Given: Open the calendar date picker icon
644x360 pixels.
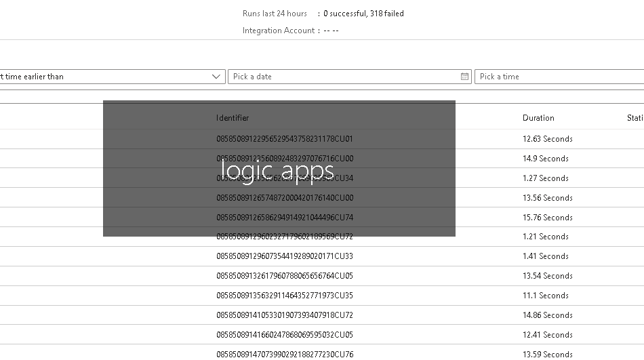Looking at the screenshot, I should 464,77.
